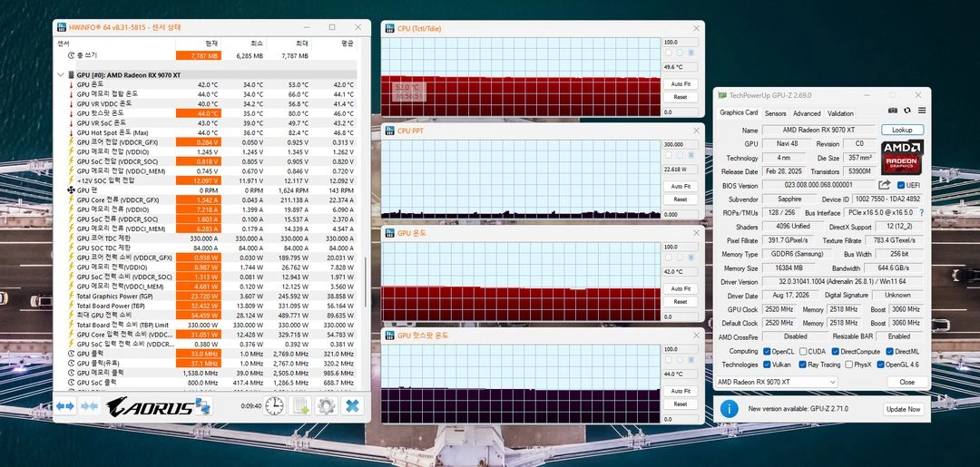Switch to Graphics Card tab
The width and height of the screenshot is (980, 467).
tap(738, 113)
